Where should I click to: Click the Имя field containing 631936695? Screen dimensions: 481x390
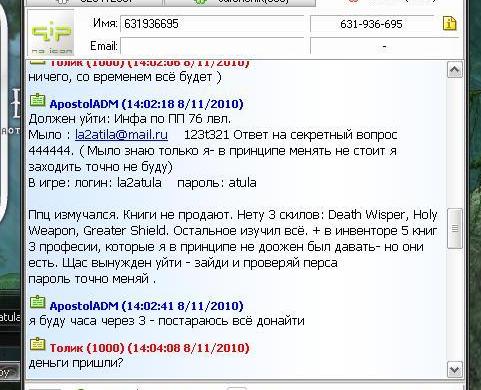pos(212,24)
